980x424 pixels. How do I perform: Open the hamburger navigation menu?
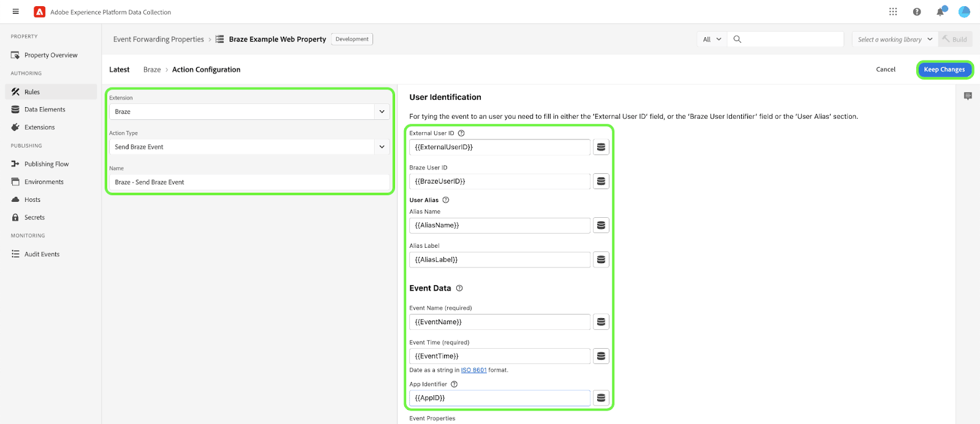[x=16, y=12]
